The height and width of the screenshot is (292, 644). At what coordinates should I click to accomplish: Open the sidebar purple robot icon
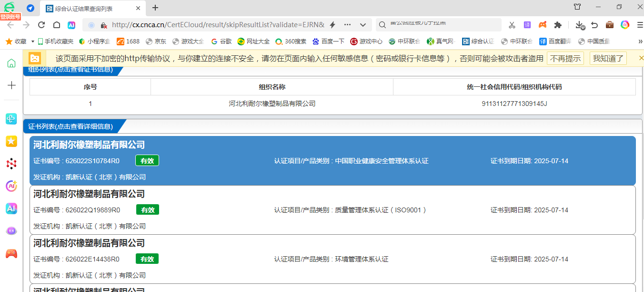(x=11, y=231)
